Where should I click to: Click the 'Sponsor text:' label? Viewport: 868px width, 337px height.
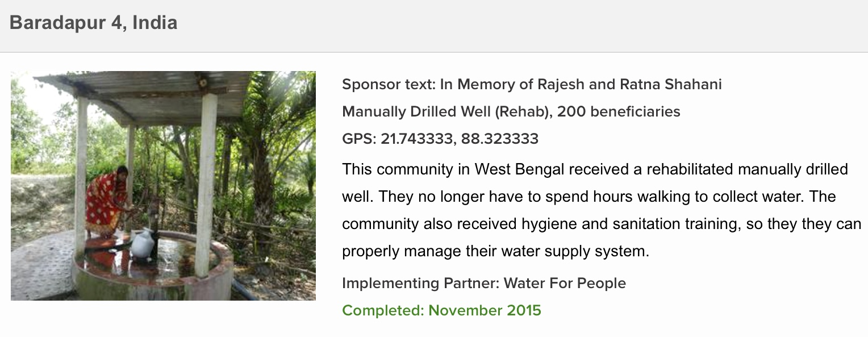coord(389,85)
